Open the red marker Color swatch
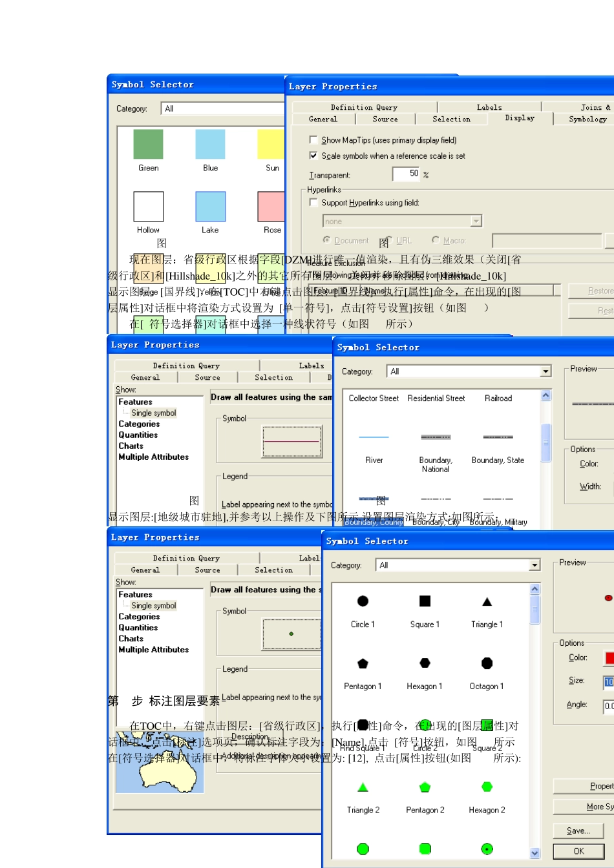Image resolution: width=614 pixels, height=868 pixels. [609, 657]
